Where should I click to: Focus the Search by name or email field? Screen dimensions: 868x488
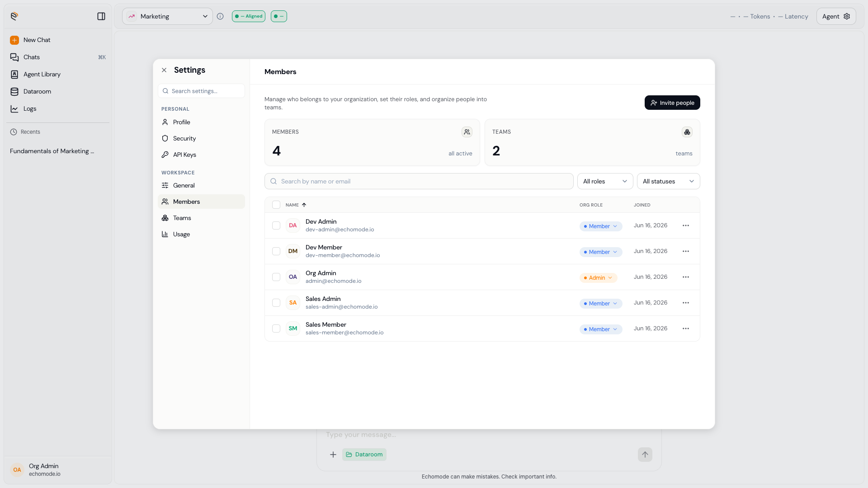(419, 181)
